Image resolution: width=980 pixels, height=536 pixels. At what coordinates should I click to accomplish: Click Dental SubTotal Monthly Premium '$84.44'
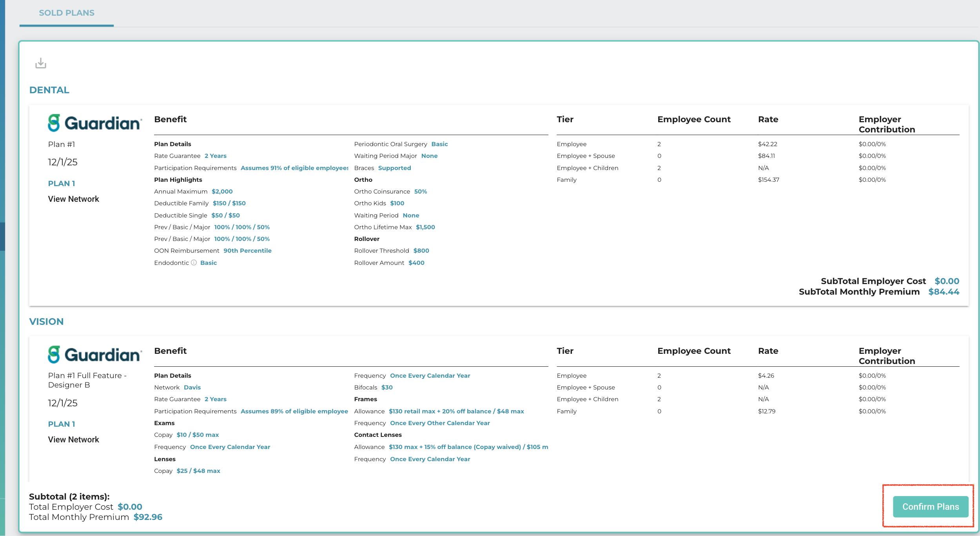(944, 292)
